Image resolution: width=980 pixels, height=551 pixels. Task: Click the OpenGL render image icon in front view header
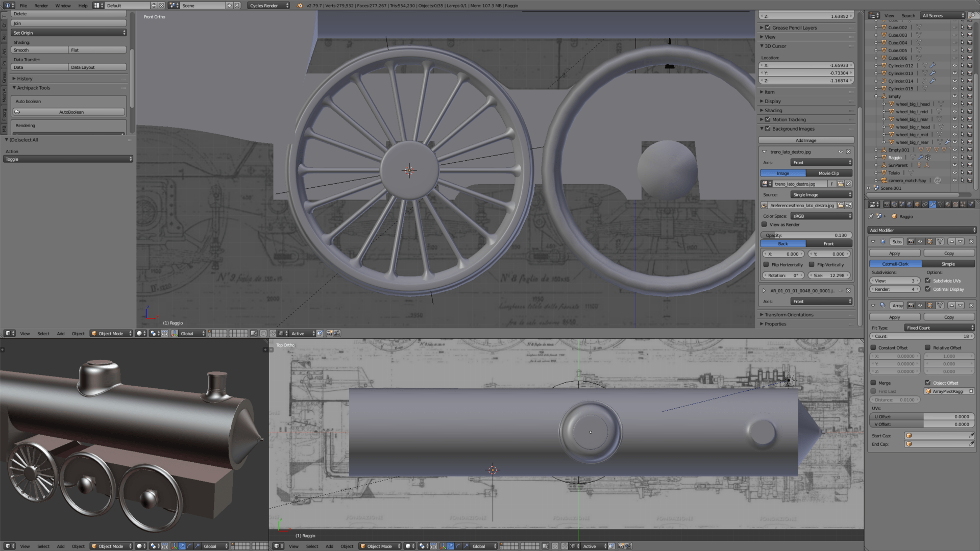point(329,333)
